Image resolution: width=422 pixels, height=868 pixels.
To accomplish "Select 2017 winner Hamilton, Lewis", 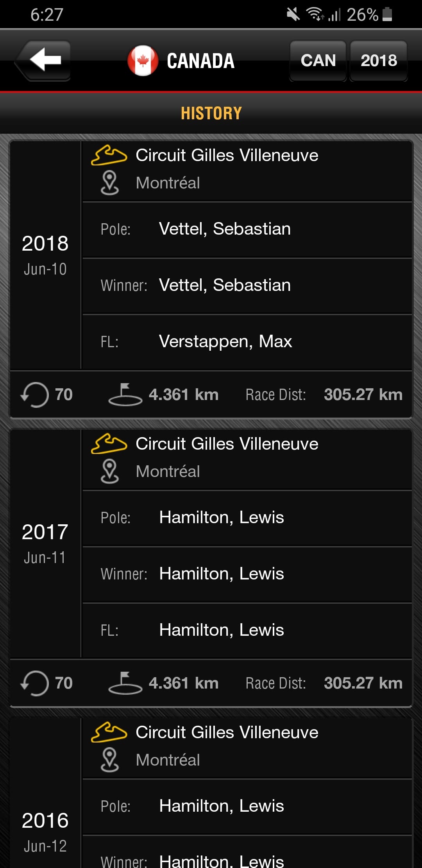I will point(222,574).
